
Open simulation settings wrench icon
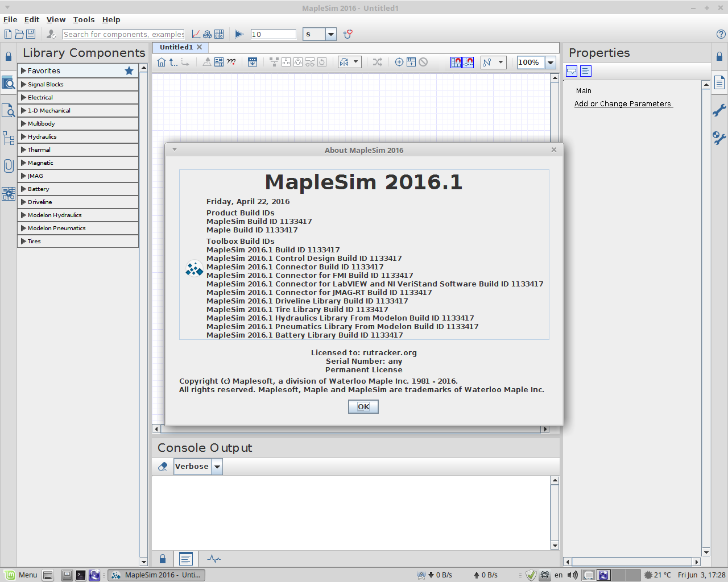(719, 110)
